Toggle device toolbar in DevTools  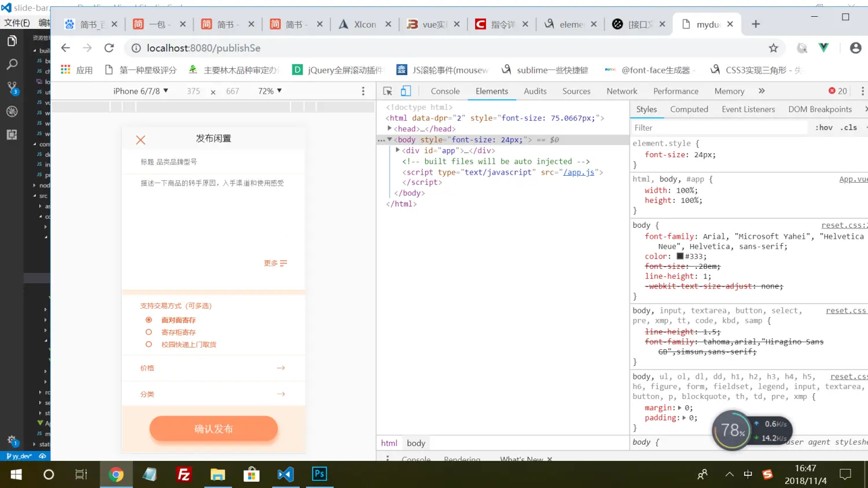coord(406,91)
